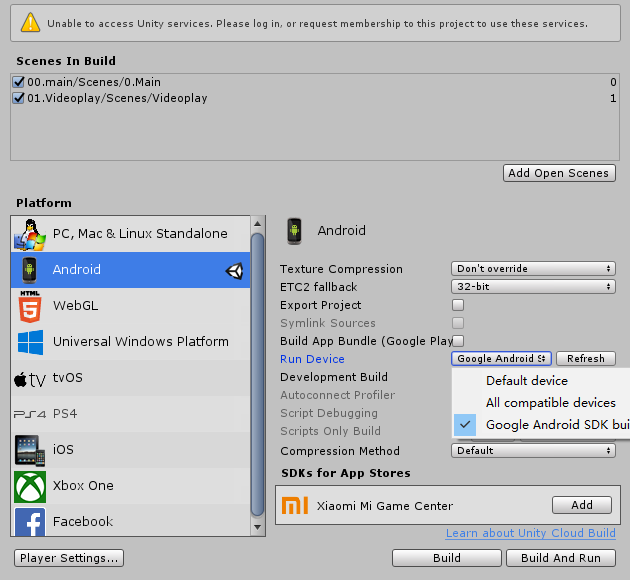
Task: Select the WebGL platform row
Action: (x=131, y=306)
